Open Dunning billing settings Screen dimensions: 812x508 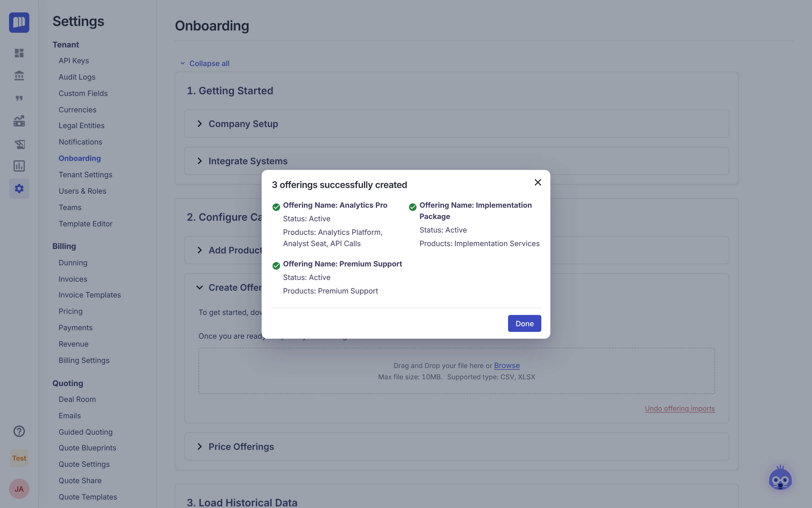pos(73,263)
